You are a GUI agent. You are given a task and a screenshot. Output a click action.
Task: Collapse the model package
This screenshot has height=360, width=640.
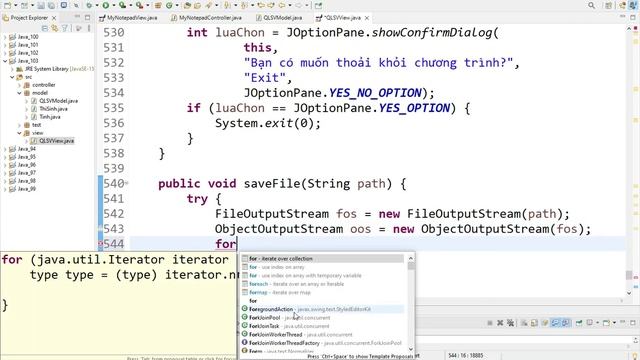click(x=19, y=93)
